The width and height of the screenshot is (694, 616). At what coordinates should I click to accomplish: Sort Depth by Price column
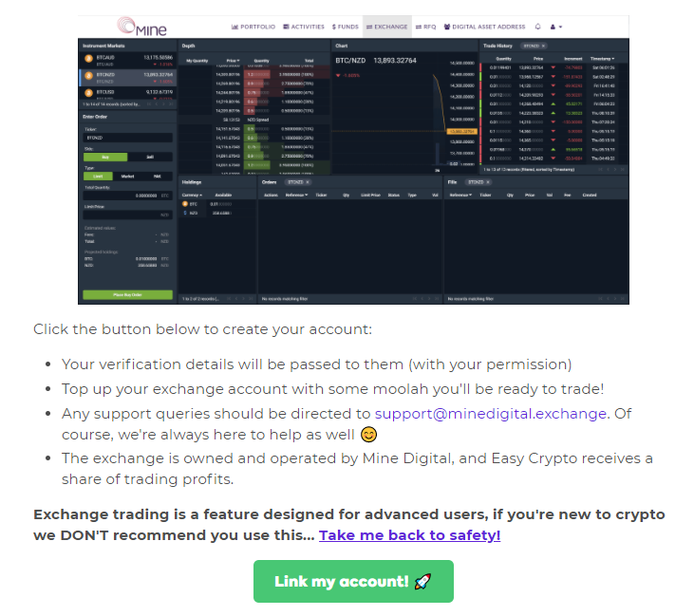[233, 61]
